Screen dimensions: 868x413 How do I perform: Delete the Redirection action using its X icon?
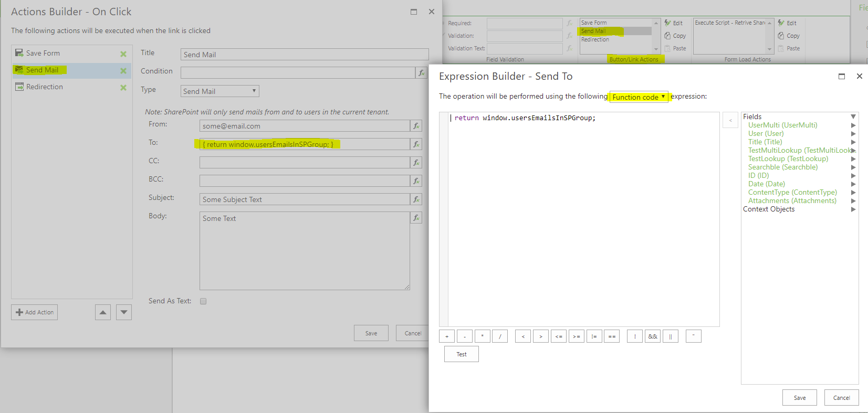point(123,88)
